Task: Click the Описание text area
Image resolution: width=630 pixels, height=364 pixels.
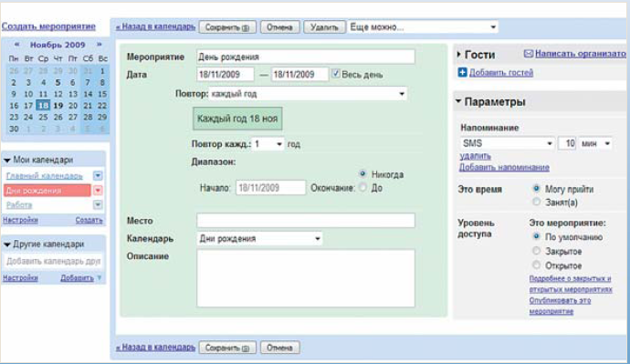Action: click(x=306, y=278)
